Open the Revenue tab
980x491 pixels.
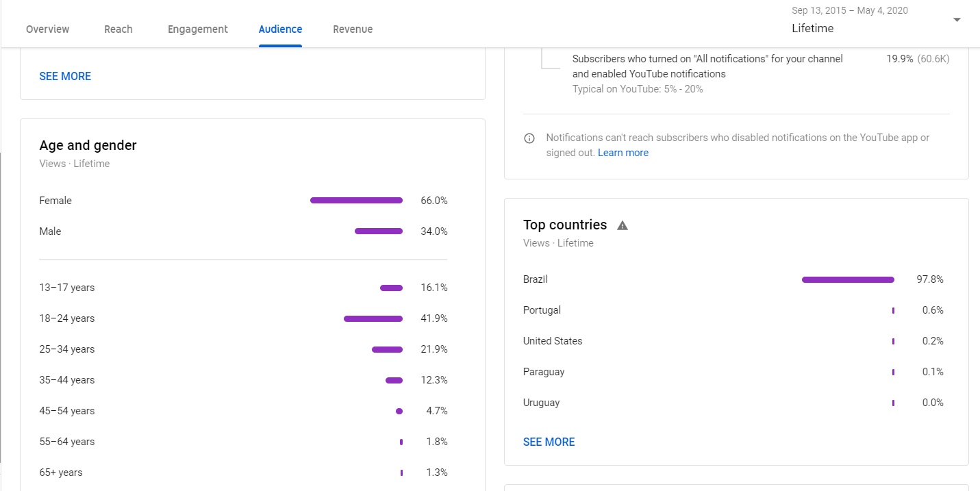click(x=353, y=29)
